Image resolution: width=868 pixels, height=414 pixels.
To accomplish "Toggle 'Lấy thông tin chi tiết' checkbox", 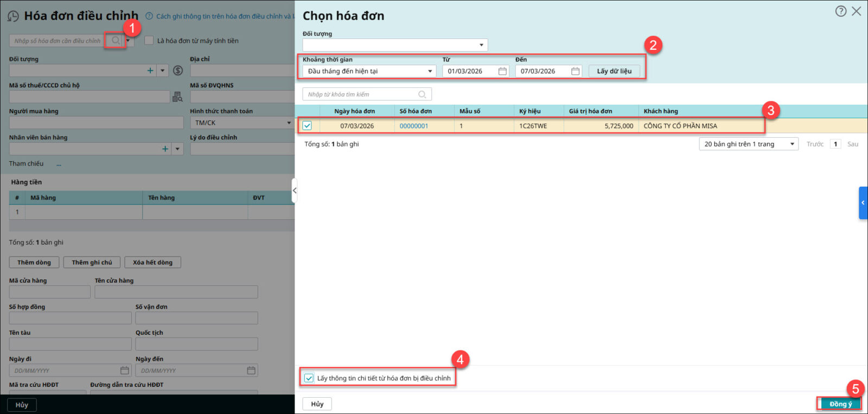I will (309, 378).
